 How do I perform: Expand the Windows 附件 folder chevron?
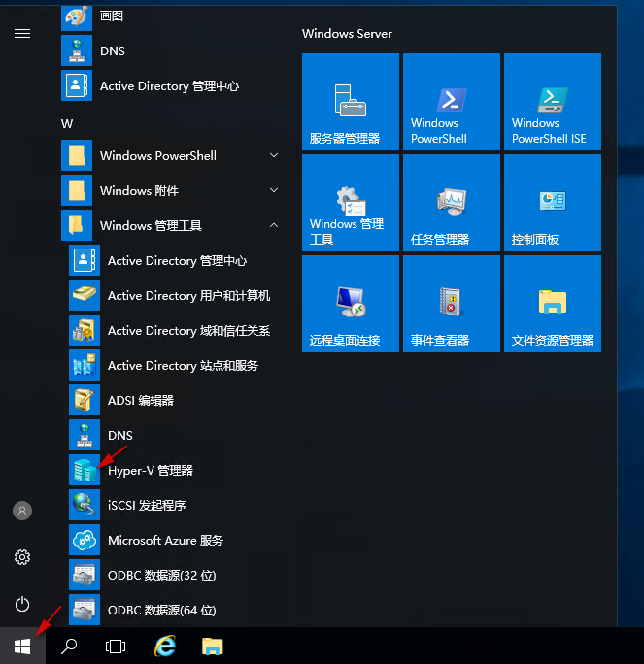(x=274, y=190)
